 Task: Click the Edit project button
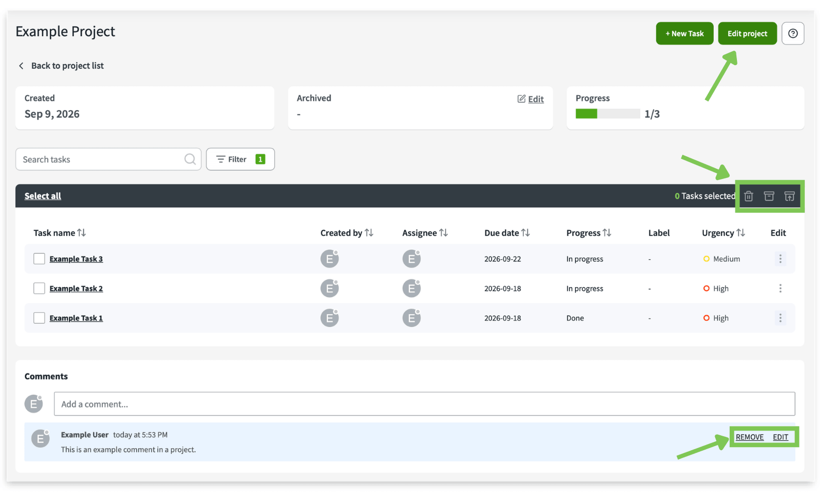[747, 34]
